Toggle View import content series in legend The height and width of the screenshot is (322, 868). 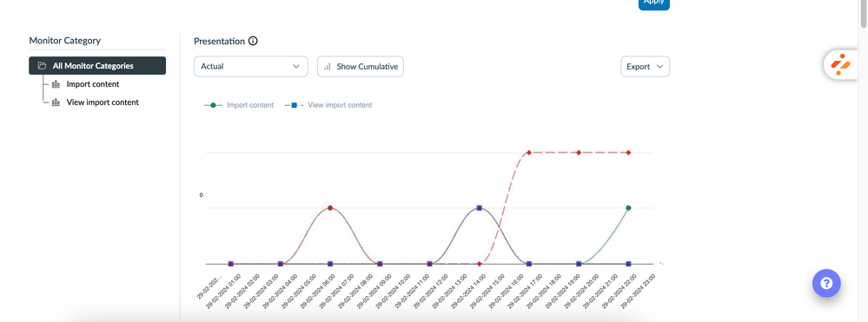328,105
